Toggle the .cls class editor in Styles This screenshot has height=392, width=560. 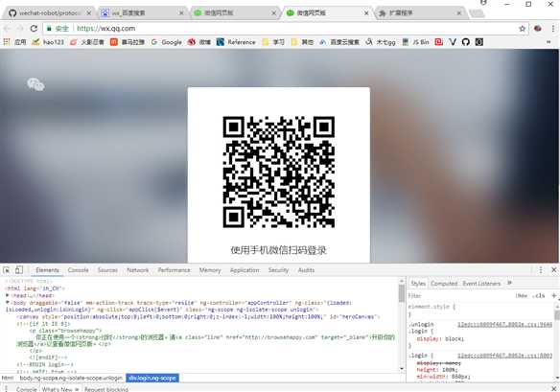coord(539,295)
